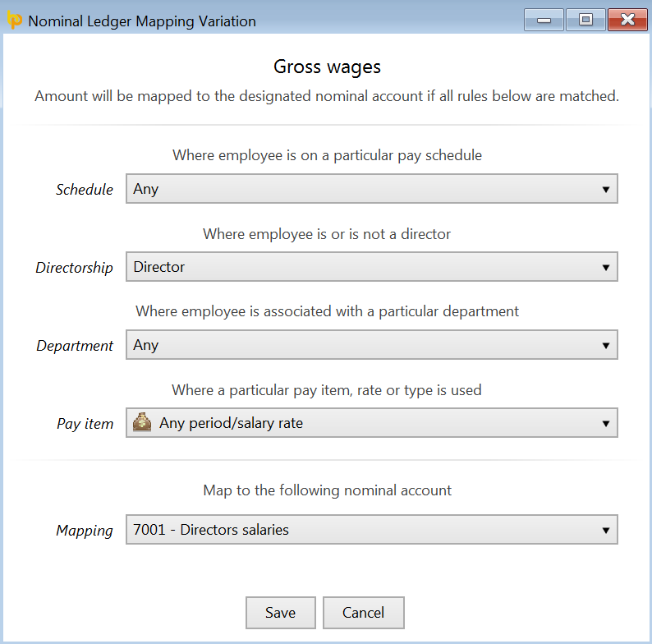Click the 'Amount will be mapped' description text

tap(327, 96)
